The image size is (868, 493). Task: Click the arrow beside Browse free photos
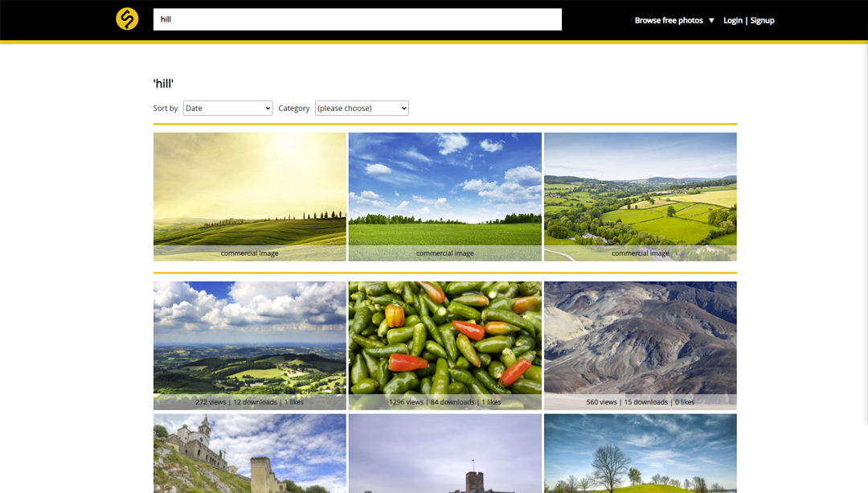[711, 20]
